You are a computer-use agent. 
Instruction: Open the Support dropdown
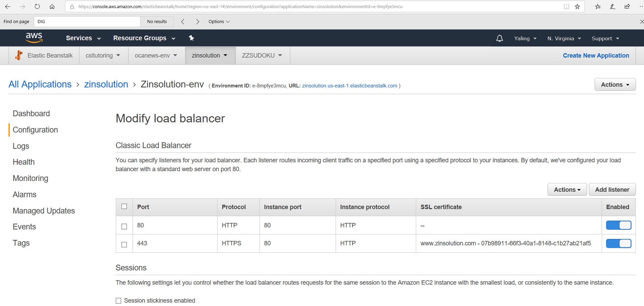605,38
